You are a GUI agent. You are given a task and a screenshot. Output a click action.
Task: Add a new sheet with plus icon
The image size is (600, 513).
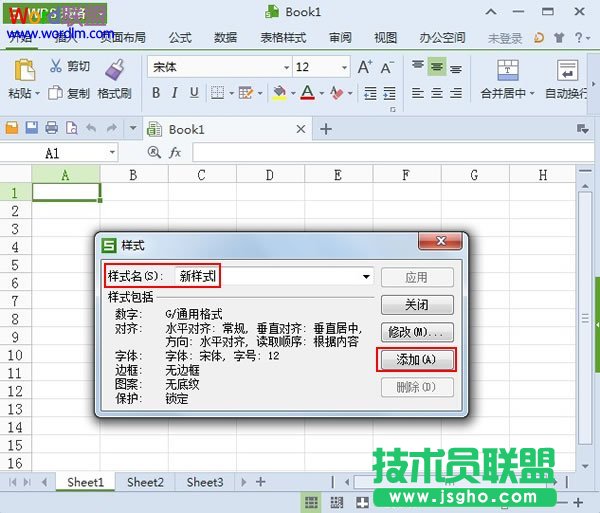click(261, 482)
